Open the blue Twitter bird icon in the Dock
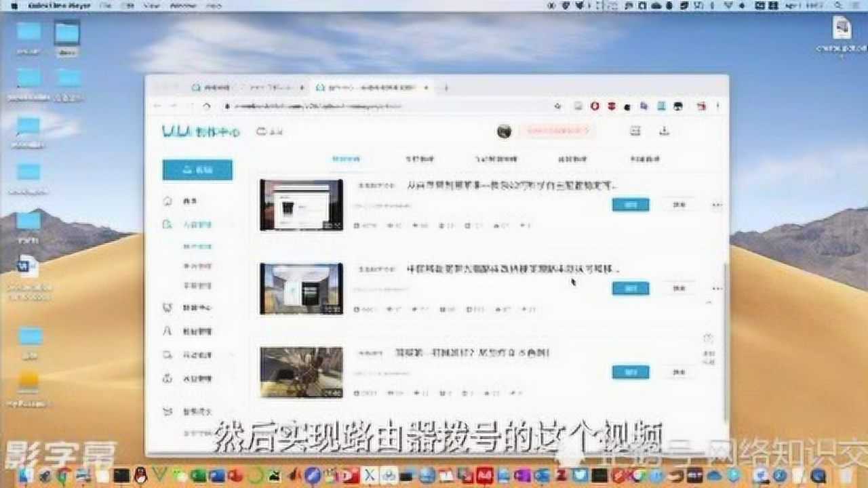 [x=580, y=475]
